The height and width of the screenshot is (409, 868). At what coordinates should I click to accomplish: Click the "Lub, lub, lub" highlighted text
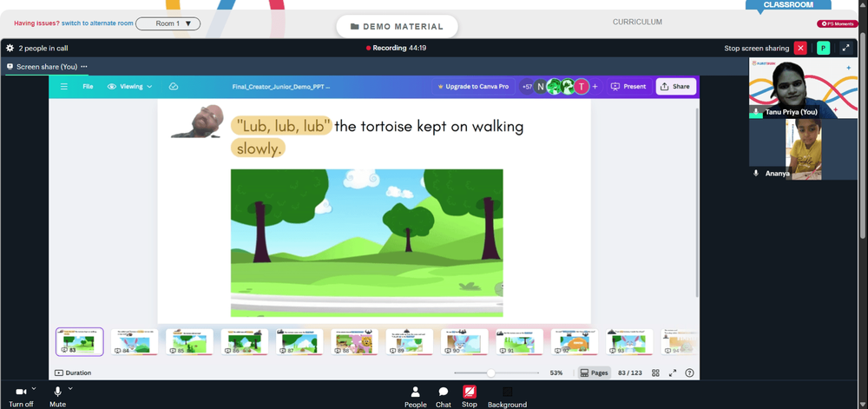tap(281, 126)
